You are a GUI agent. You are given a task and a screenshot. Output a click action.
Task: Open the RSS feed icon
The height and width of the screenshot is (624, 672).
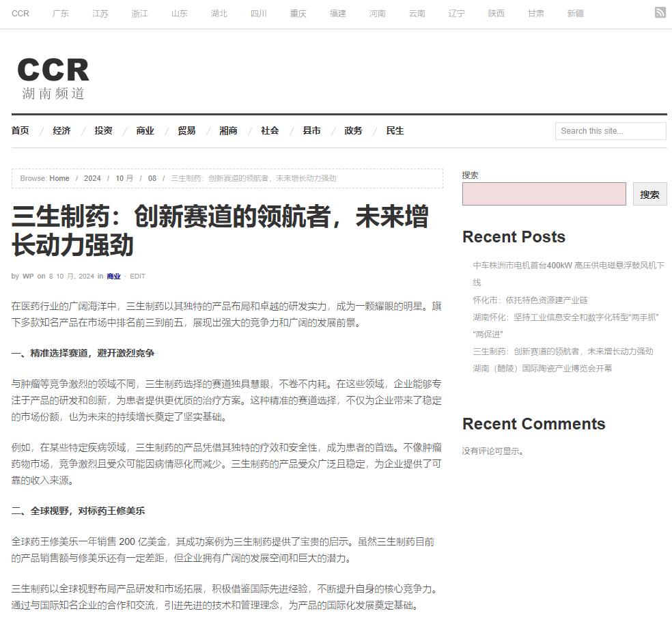point(660,12)
